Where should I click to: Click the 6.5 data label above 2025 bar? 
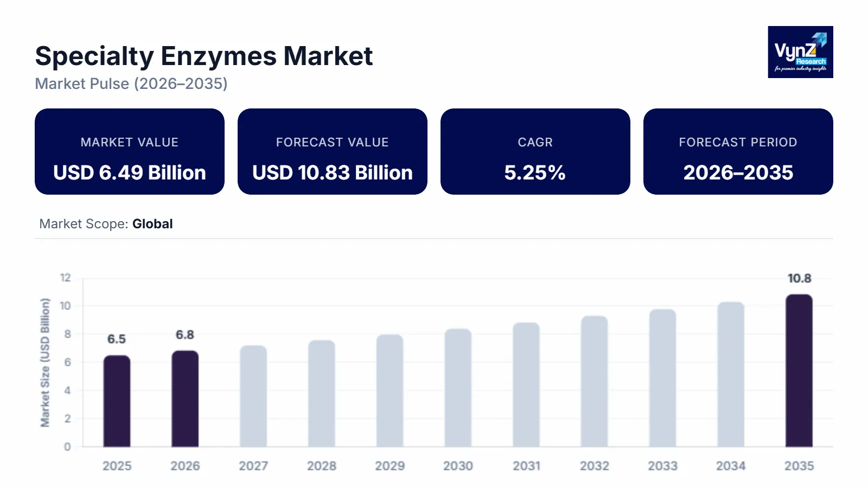(x=116, y=339)
